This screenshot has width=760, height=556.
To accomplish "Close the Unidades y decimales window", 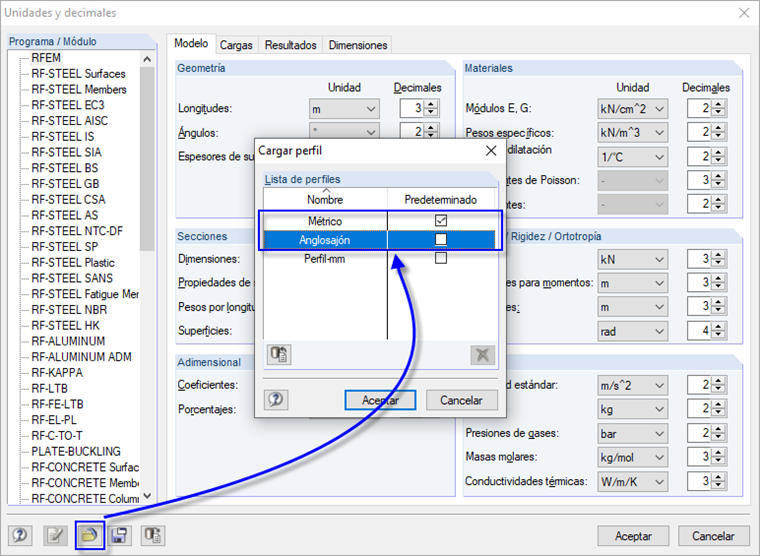I will point(744,13).
